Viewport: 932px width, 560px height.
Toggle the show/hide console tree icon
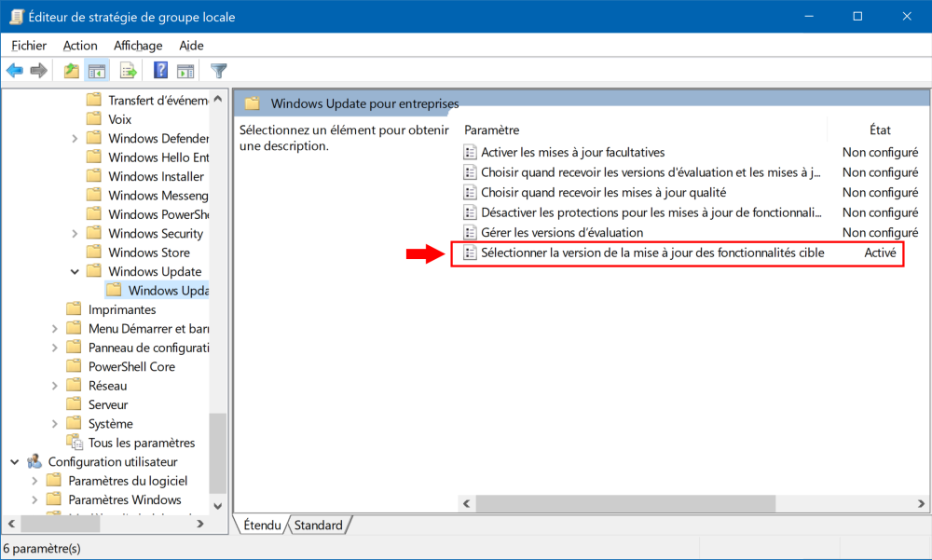(x=97, y=71)
